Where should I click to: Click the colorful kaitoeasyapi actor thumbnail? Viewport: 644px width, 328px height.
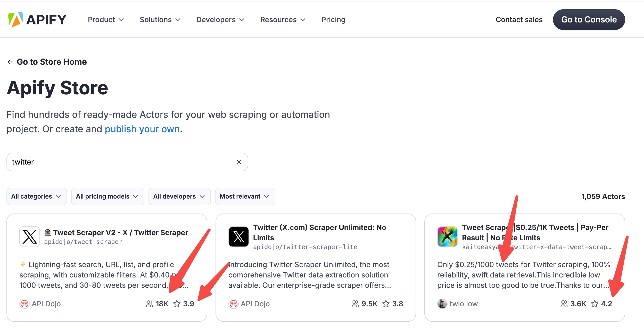(x=447, y=237)
